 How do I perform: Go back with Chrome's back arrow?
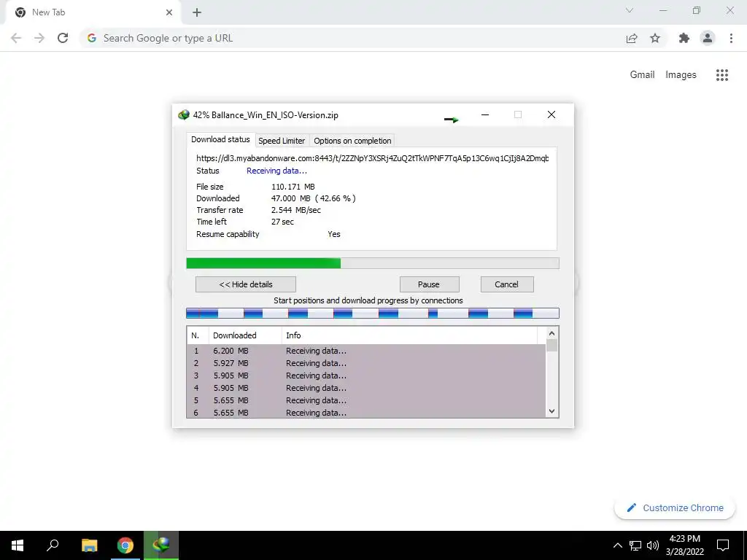(x=16, y=38)
